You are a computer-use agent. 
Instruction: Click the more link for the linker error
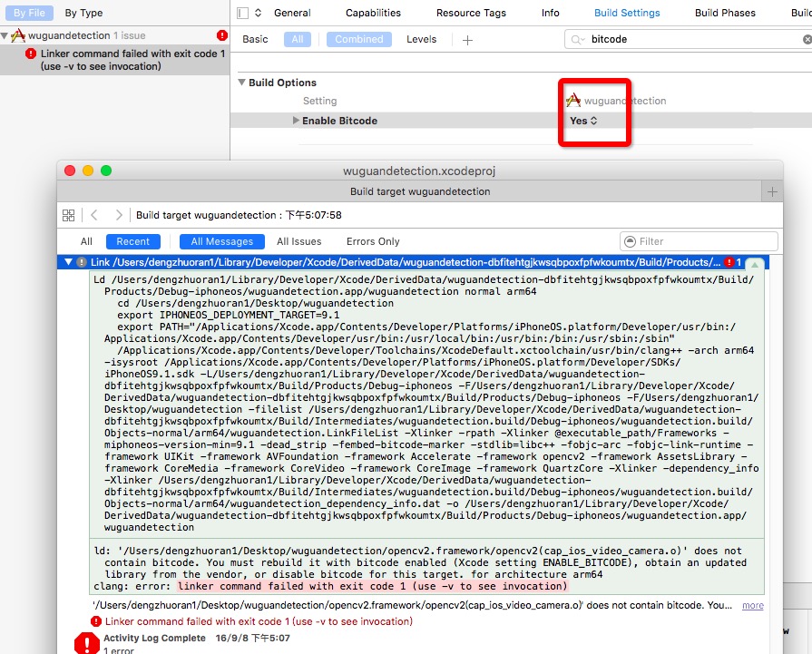(752, 605)
